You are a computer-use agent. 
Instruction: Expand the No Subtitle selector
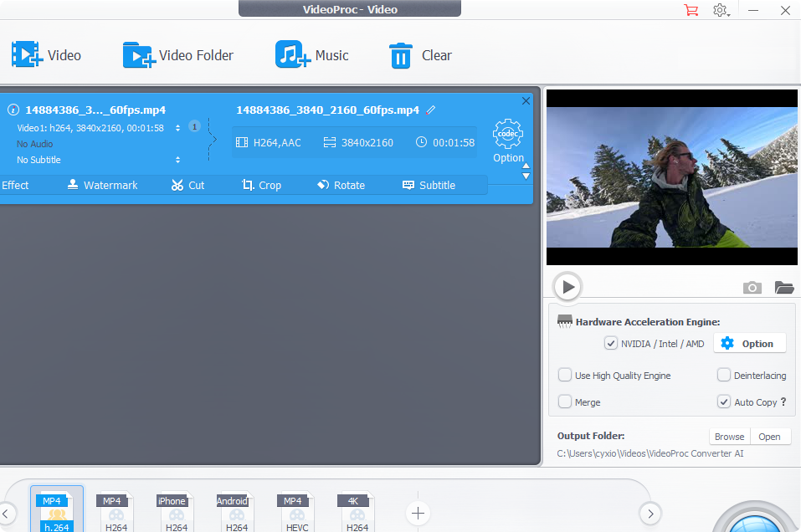(177, 160)
